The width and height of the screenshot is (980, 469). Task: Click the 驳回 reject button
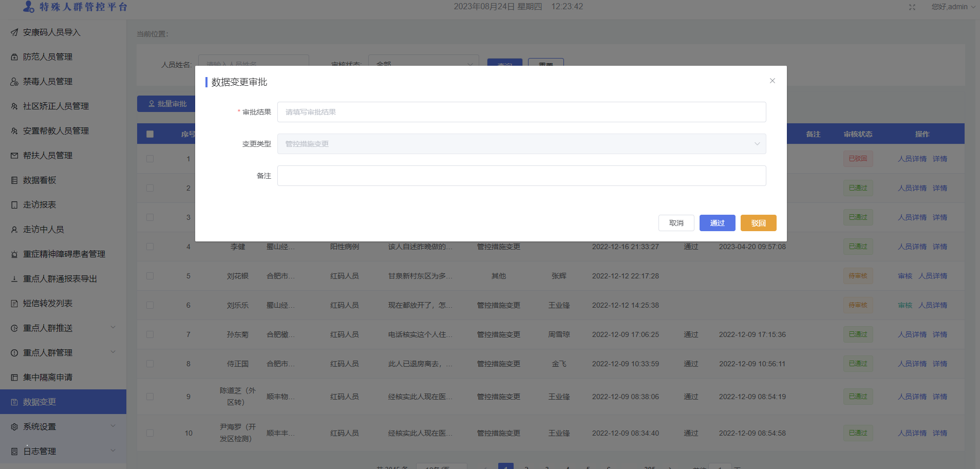(759, 223)
